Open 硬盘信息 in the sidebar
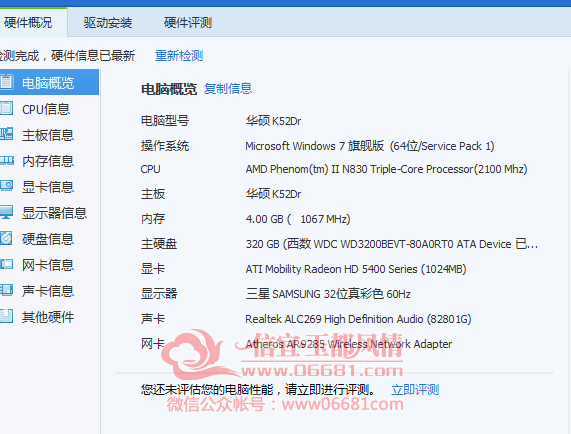Image resolution: width=571 pixels, height=434 pixels. (49, 239)
